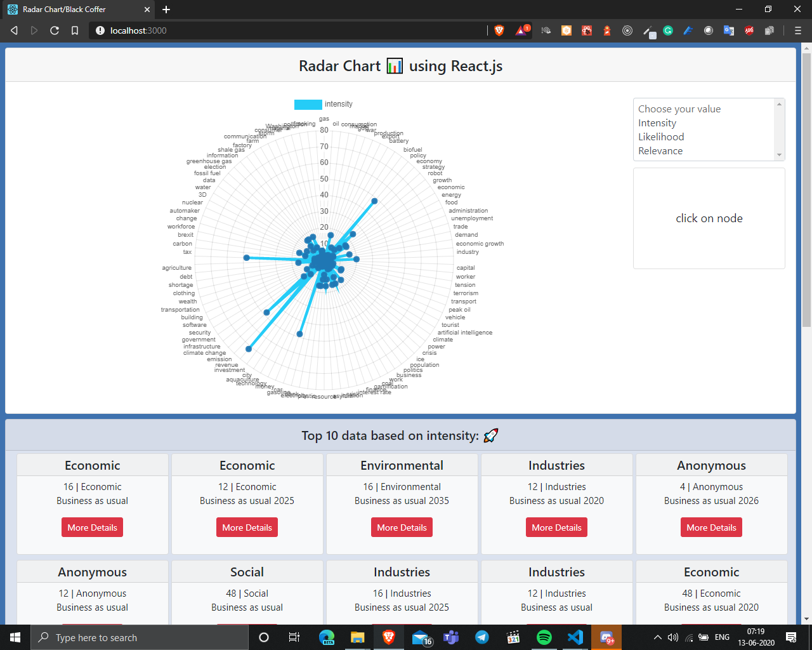Click the bookmark flag icon in the toolbar

tap(75, 30)
